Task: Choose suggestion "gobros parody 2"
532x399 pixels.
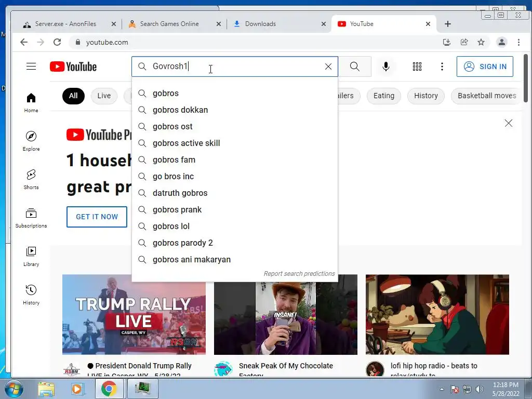Action: (x=235, y=243)
